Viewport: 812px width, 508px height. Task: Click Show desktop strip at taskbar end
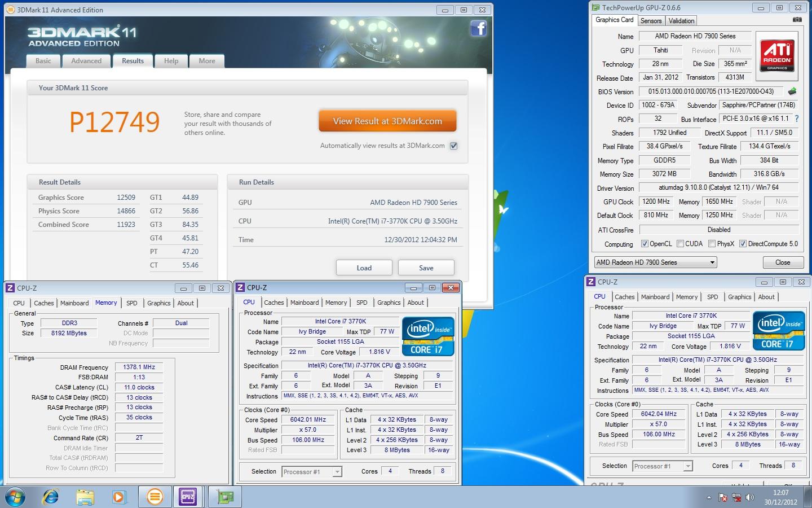[808, 497]
